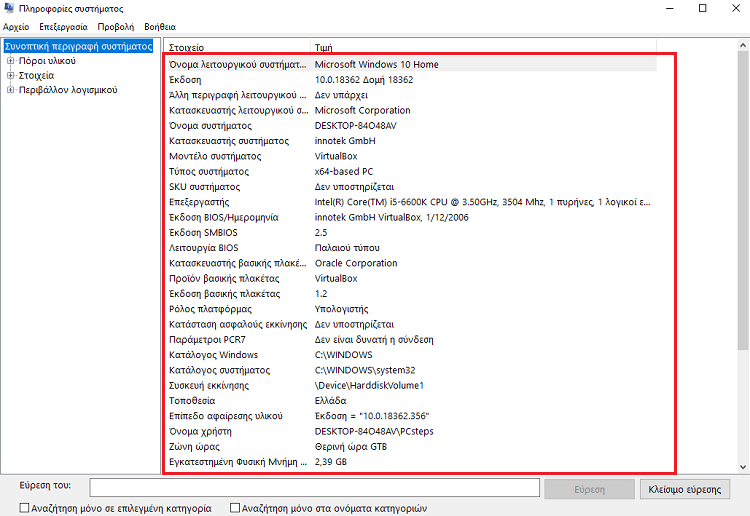This screenshot has width=750, height=516.
Task: Click the scrollbar down arrow
Action: point(742,467)
